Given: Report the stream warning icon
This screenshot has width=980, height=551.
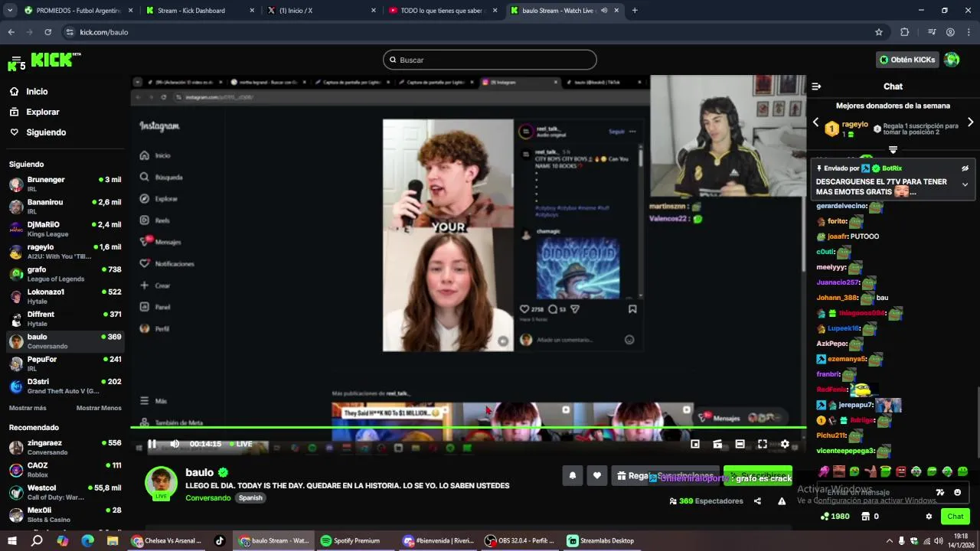Looking at the screenshot, I should pyautogui.click(x=782, y=501).
